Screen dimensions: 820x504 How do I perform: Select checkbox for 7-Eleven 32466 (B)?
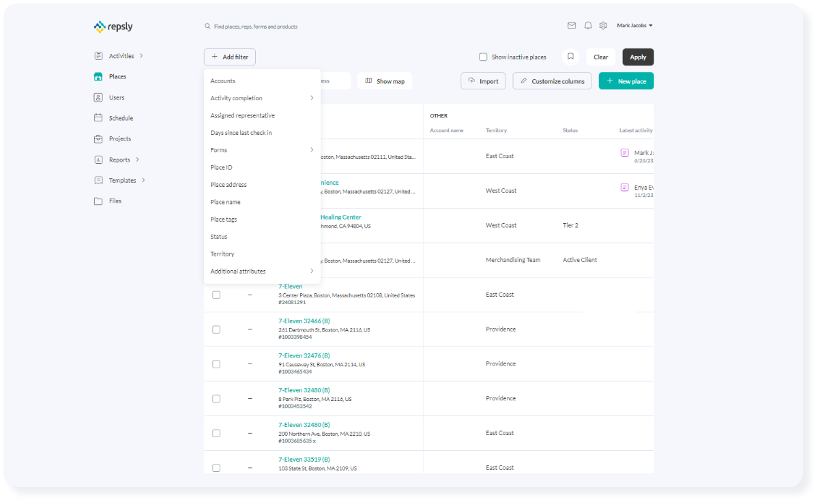pos(216,329)
